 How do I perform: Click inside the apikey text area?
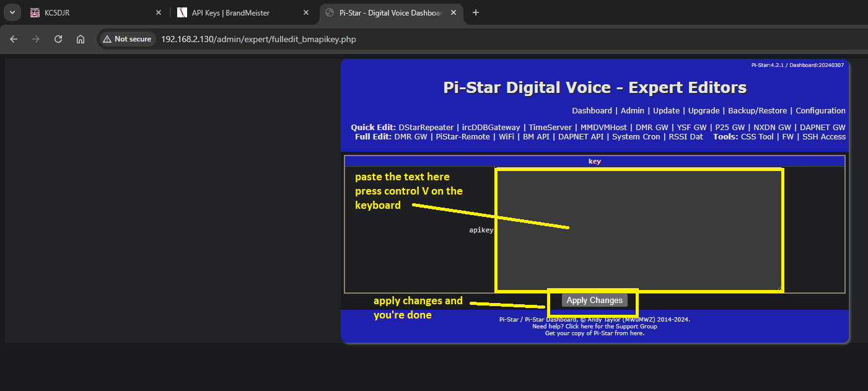(x=639, y=230)
